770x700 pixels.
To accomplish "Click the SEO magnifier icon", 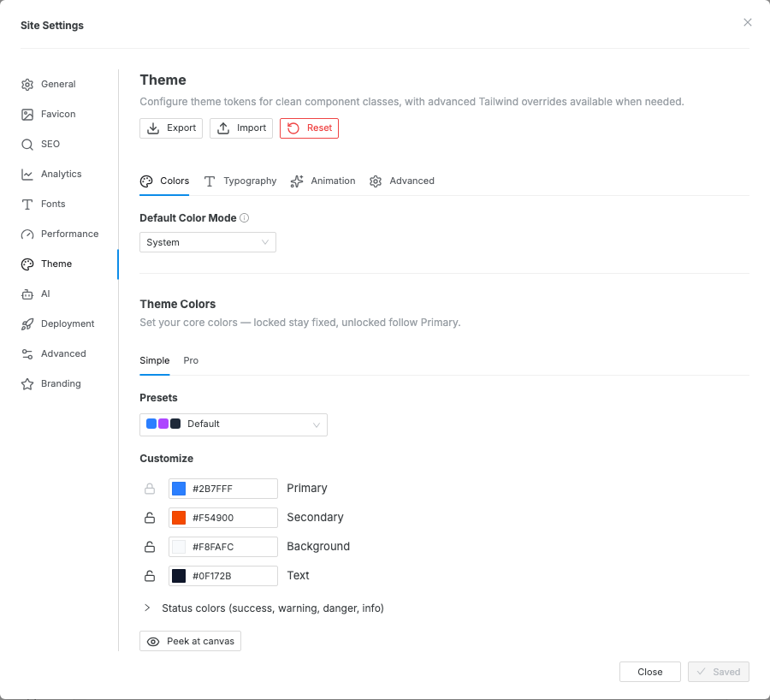I will (27, 145).
